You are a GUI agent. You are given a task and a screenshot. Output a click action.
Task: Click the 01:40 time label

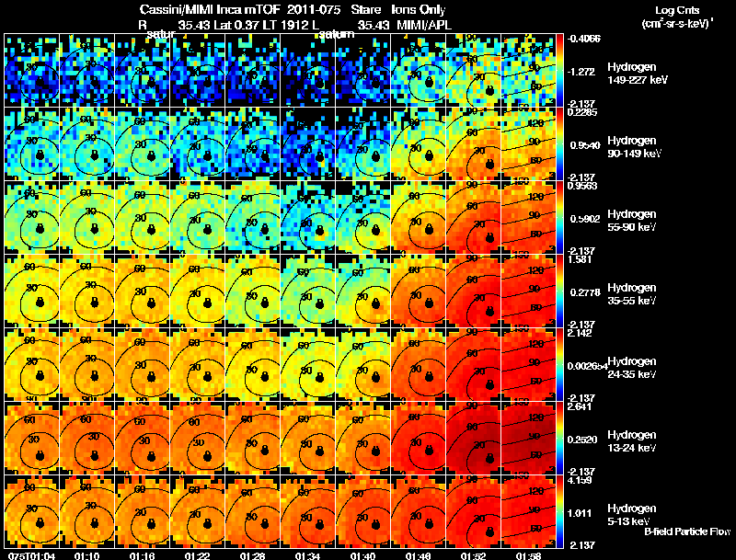pos(362,555)
